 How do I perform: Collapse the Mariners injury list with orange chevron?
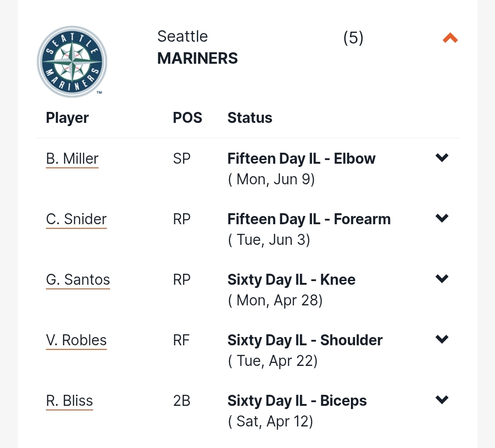click(x=450, y=38)
